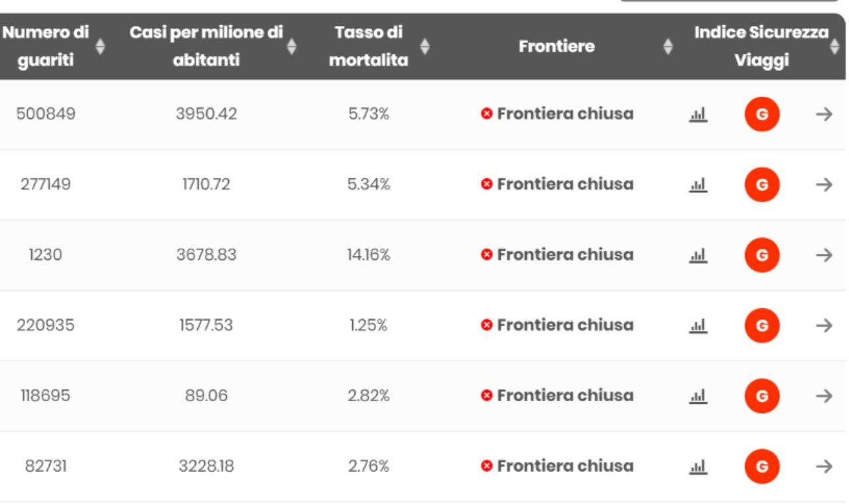Open the statistics chart for the 500849 row
This screenshot has width=849, height=504.
click(698, 115)
